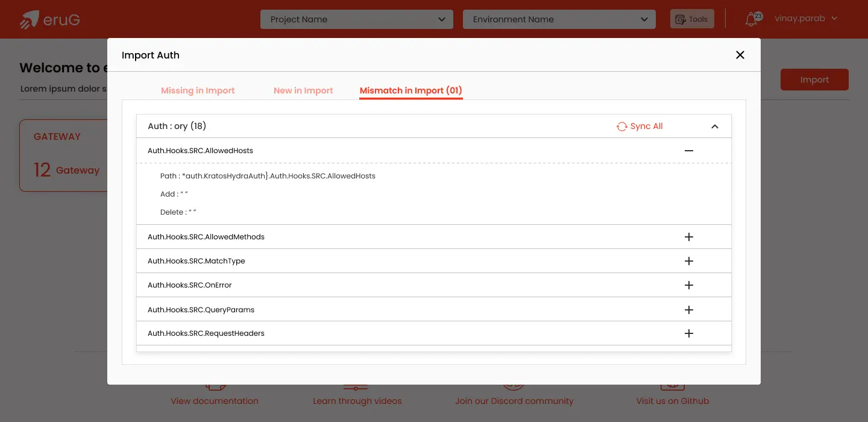Expand Auth.Hooks.SRC.RequestHeaders row
The image size is (868, 422).
click(689, 333)
